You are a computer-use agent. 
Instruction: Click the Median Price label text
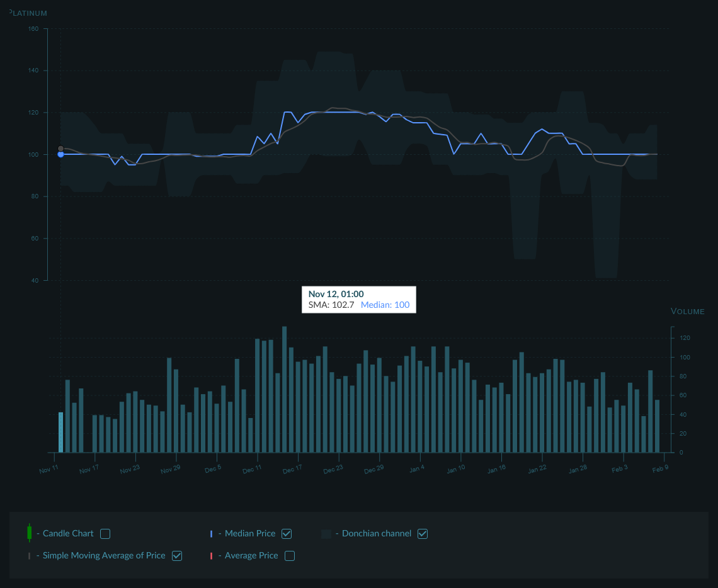tap(250, 534)
